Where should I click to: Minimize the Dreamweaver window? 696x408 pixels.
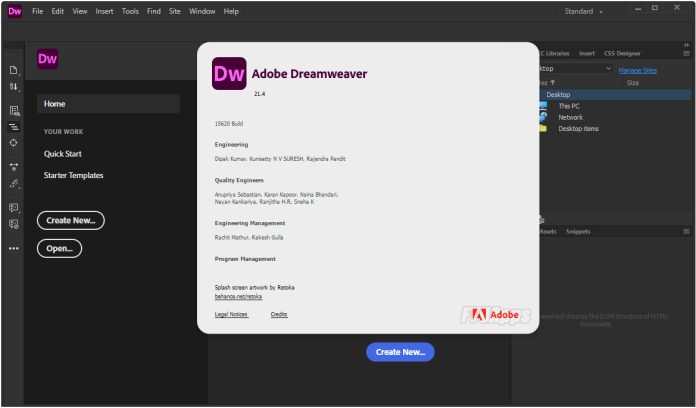coord(638,8)
